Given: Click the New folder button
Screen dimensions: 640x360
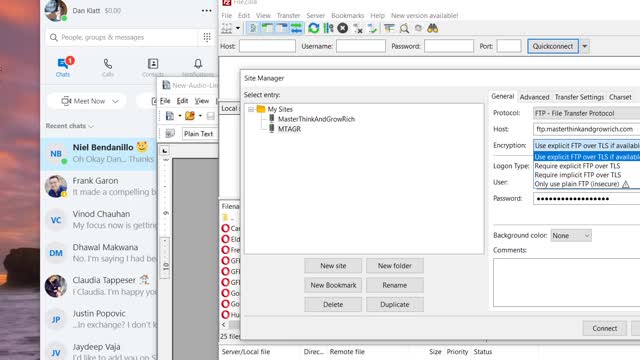Looking at the screenshot, I should point(395,266).
